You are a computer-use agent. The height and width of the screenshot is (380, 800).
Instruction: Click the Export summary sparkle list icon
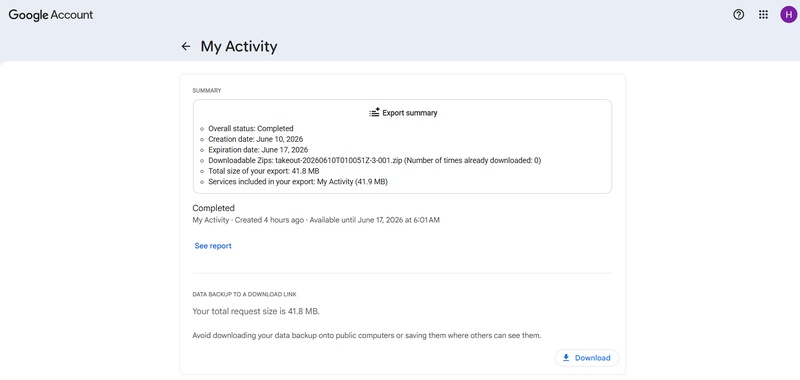(x=374, y=113)
